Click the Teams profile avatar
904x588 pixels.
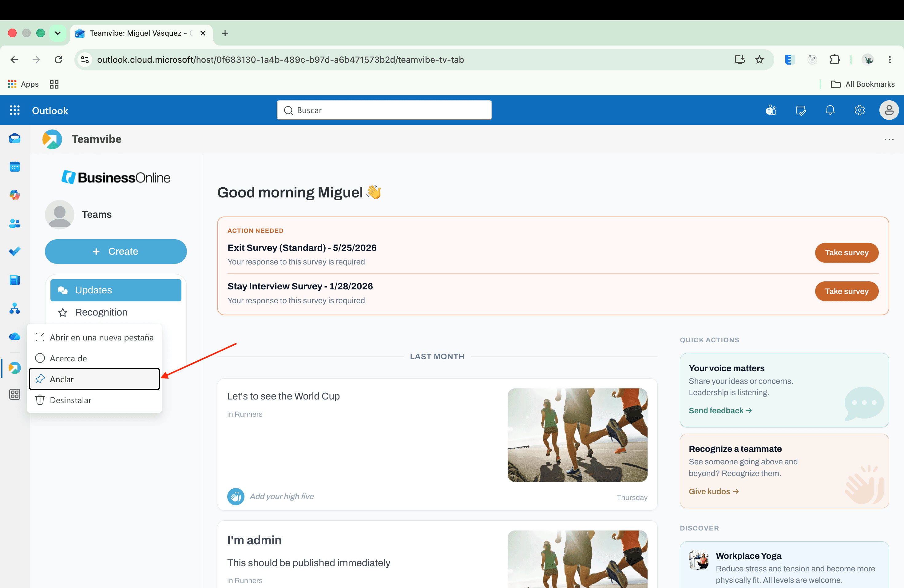(x=59, y=214)
